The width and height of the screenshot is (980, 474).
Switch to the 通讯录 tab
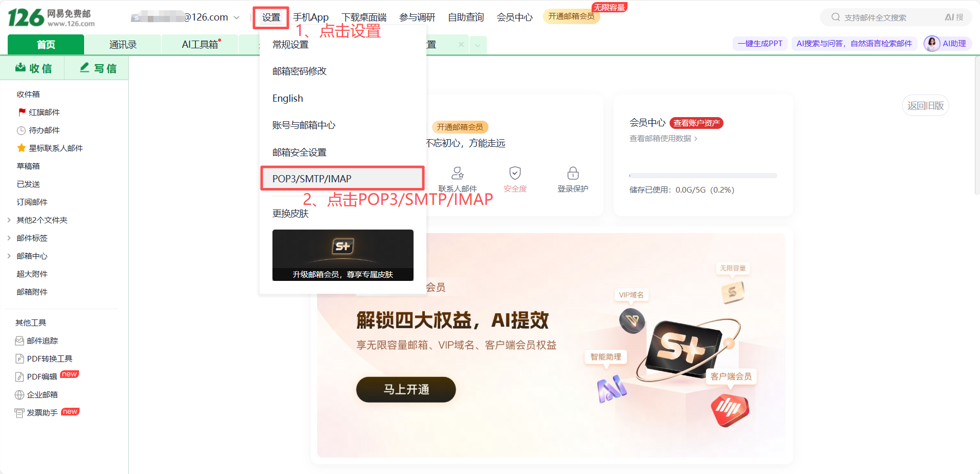[x=123, y=45]
